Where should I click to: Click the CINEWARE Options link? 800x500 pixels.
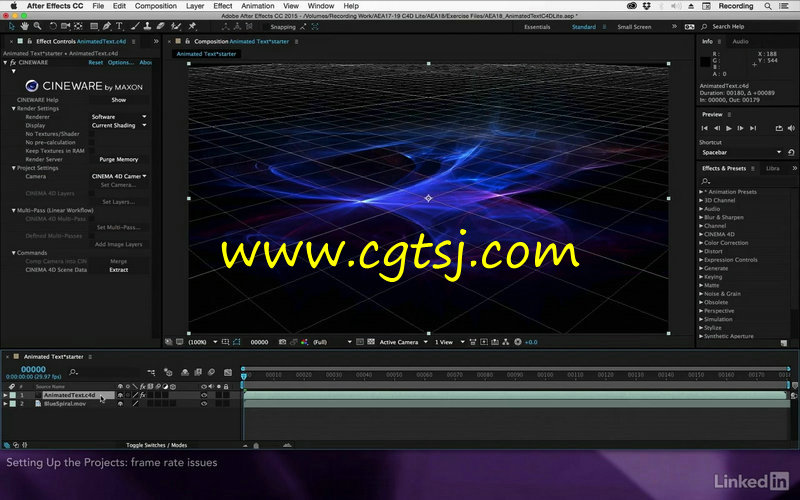(120, 62)
